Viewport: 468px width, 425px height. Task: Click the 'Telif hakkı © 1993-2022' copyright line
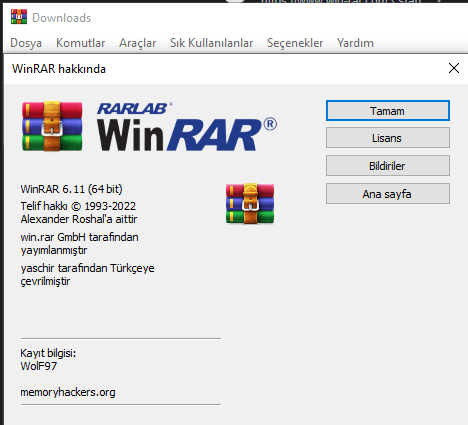[x=78, y=206]
